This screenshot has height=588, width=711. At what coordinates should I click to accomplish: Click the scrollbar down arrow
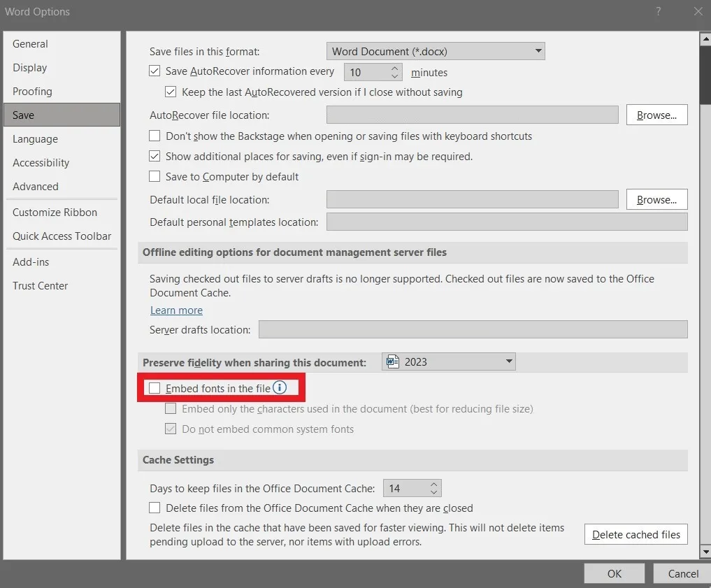[705, 552]
